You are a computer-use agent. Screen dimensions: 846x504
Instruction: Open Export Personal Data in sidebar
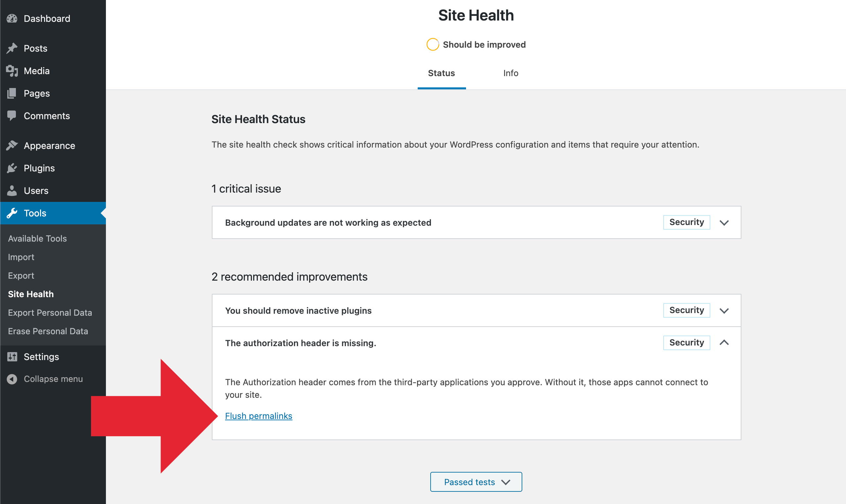point(50,312)
